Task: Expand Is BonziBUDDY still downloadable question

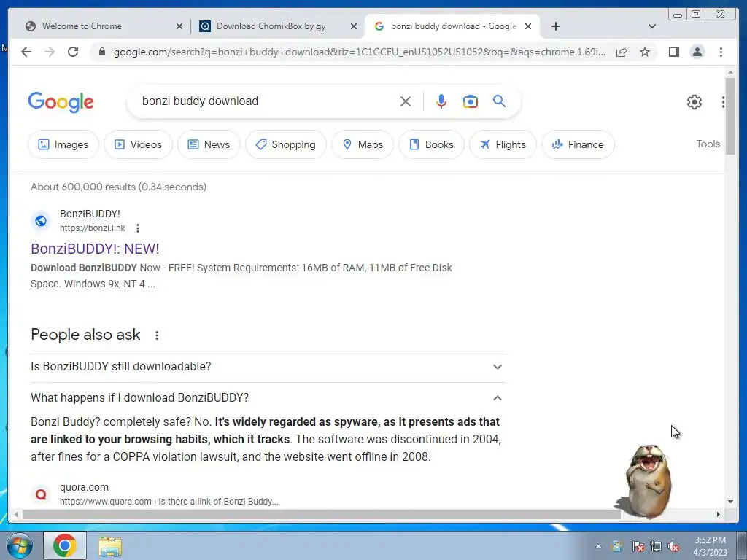Action: [x=268, y=367]
